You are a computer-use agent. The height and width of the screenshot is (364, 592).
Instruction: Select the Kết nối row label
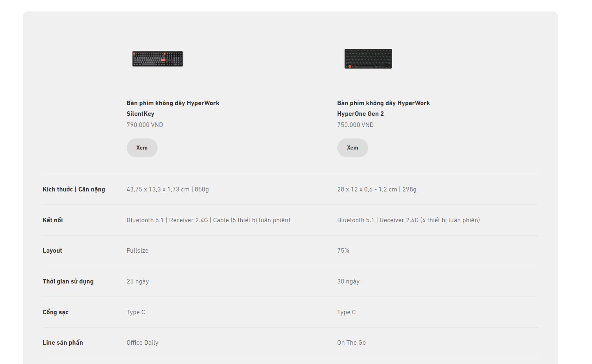[53, 220]
